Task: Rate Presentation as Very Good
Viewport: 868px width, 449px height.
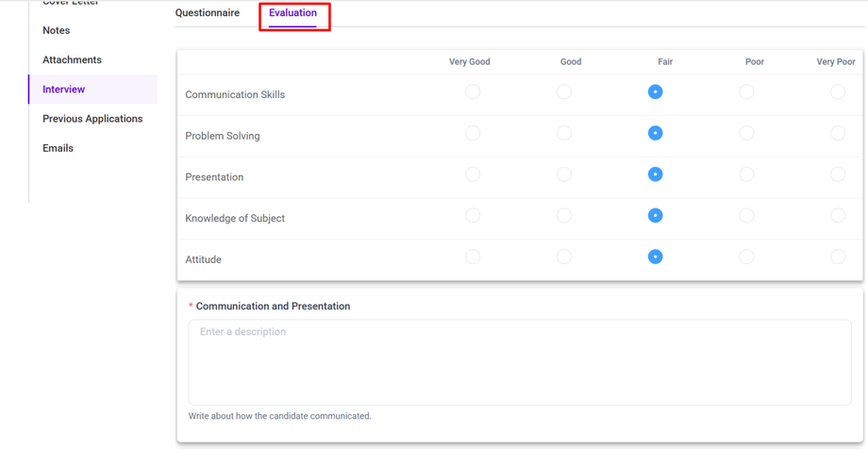Action: tap(473, 175)
